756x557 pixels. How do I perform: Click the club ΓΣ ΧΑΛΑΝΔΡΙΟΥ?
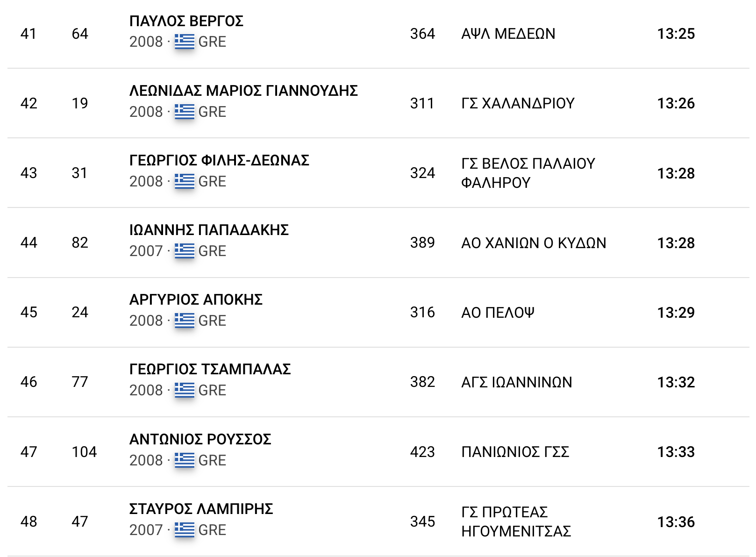coord(518,103)
